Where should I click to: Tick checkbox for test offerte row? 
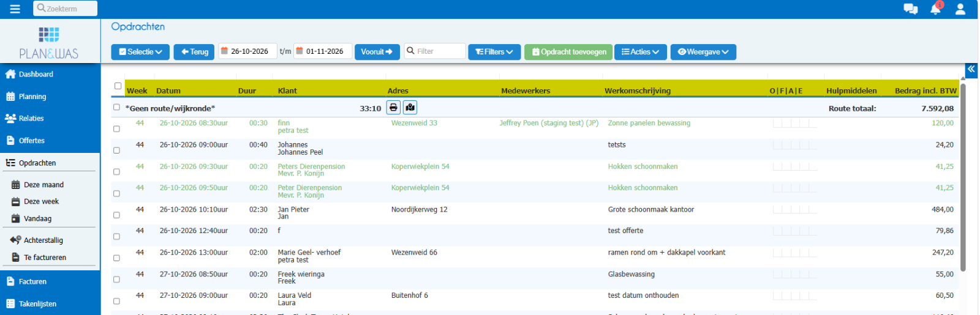pyautogui.click(x=116, y=237)
